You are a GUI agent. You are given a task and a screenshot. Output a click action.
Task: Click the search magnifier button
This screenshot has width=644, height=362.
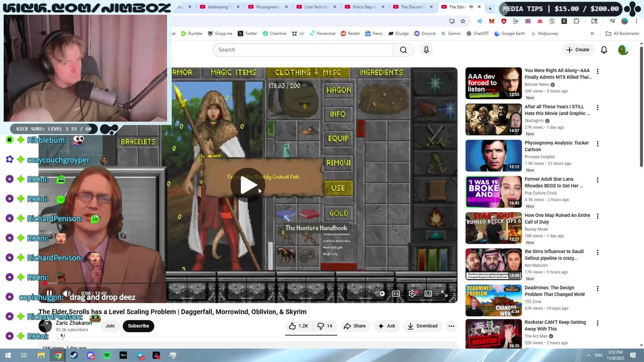(x=404, y=50)
